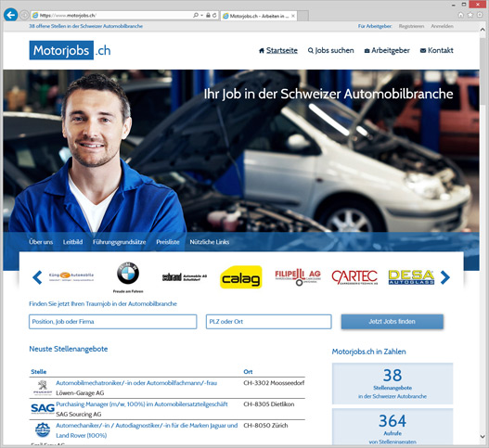Click the Löwen-Garage AG company name
Screen dimensions: 489x448
(x=80, y=393)
